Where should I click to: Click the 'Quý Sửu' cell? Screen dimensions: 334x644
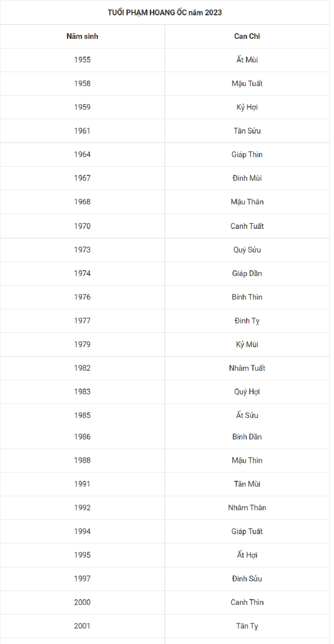[x=247, y=250]
